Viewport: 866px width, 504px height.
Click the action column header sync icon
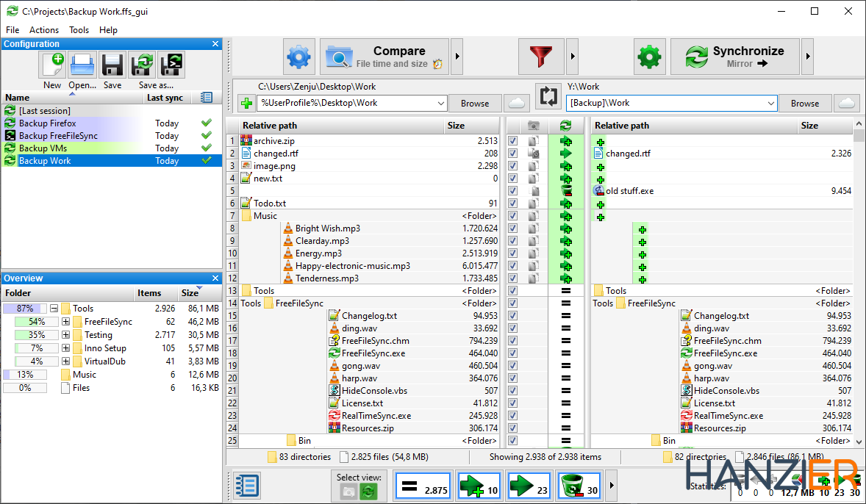(x=565, y=126)
